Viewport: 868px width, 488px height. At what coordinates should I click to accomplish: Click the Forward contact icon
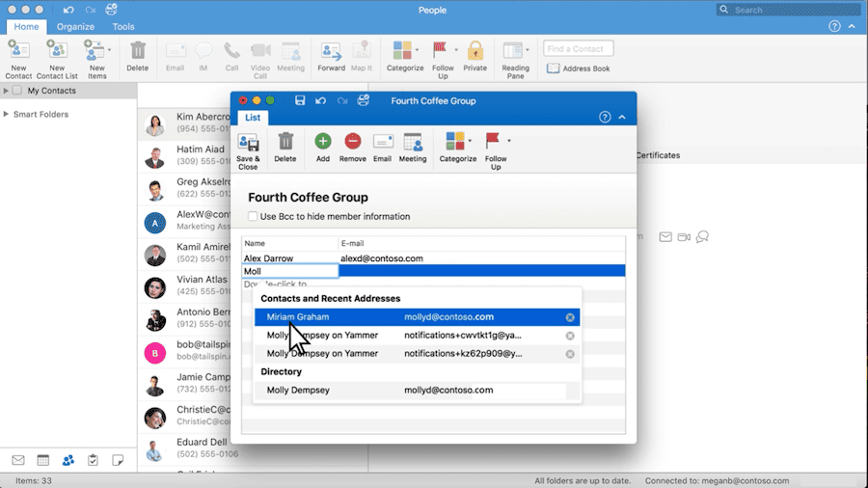pos(331,51)
